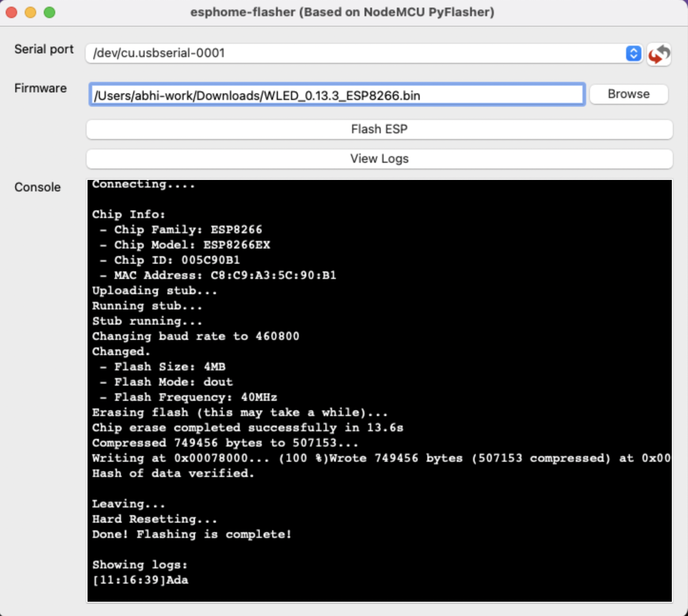
Task: Click 'Changing baud rate to 460800' line
Action: [196, 336]
